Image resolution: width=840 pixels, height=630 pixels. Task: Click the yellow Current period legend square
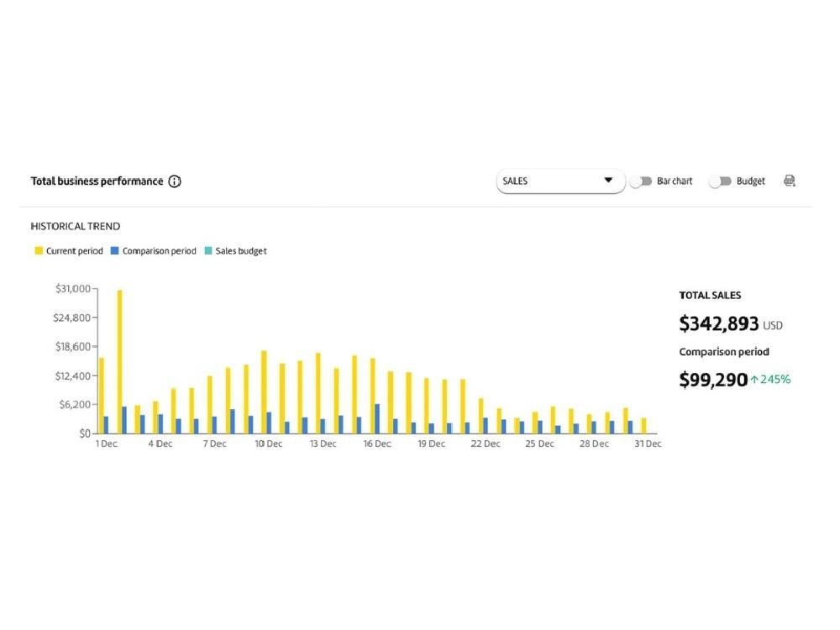[x=38, y=251]
